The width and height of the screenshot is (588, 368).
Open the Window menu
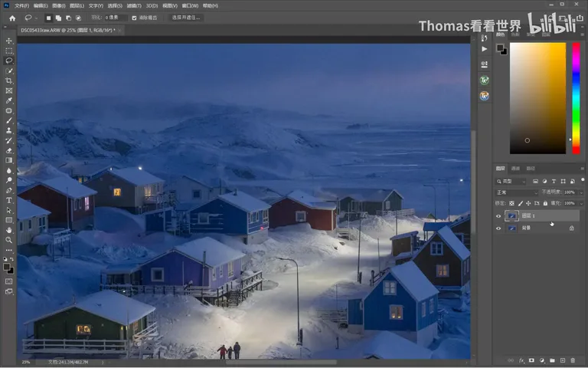(x=190, y=5)
